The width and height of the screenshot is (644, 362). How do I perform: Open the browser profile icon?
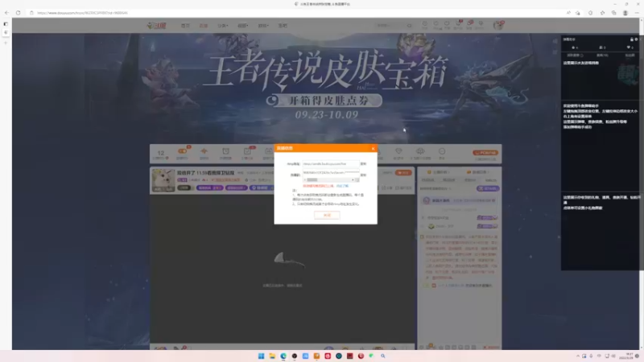(x=625, y=13)
